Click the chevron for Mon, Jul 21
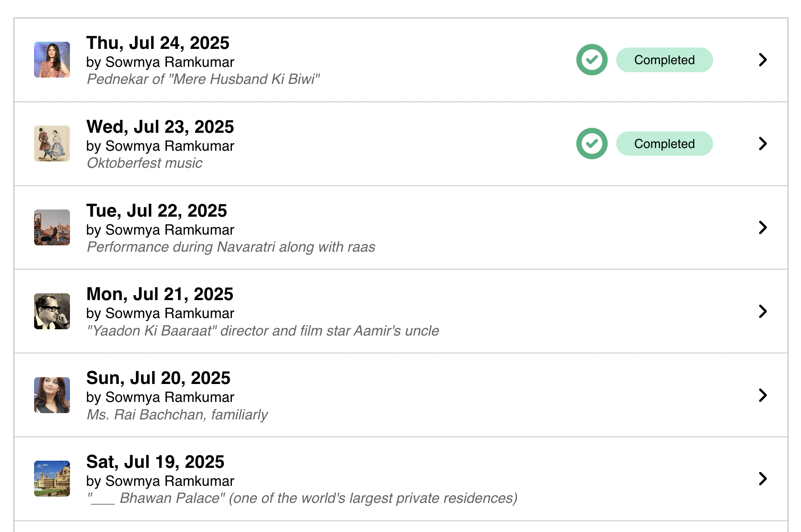Screen dimensions: 801x532 [762, 311]
